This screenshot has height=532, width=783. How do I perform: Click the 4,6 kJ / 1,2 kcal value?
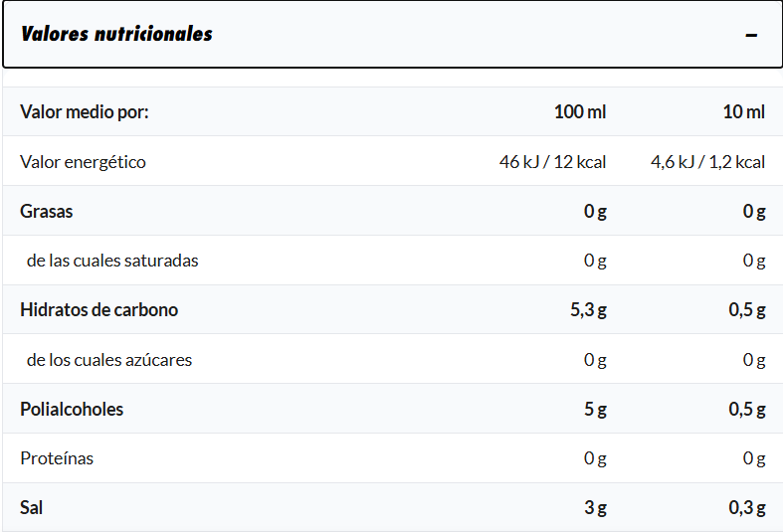pos(707,161)
